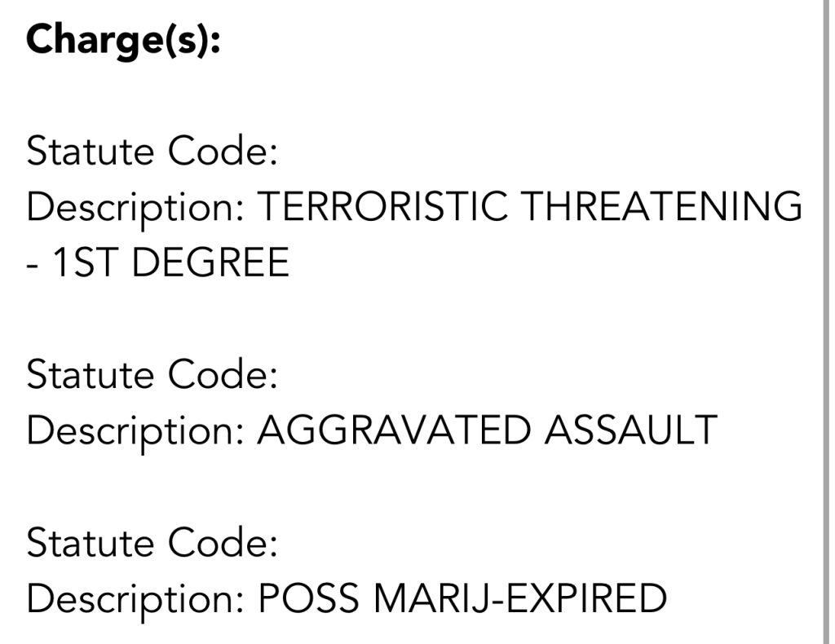Click the hyphen before 1ST DEGREE
The height and width of the screenshot is (644, 835).
pos(32,265)
